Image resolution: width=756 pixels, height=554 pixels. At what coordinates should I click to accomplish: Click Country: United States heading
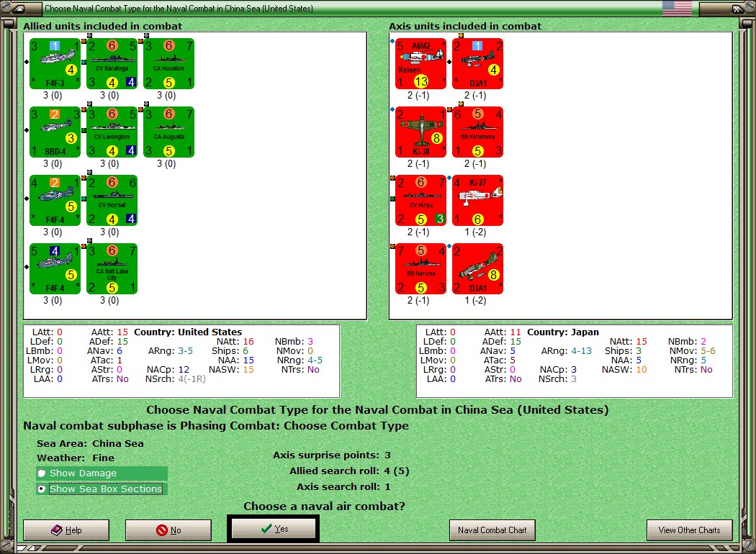coord(188,332)
